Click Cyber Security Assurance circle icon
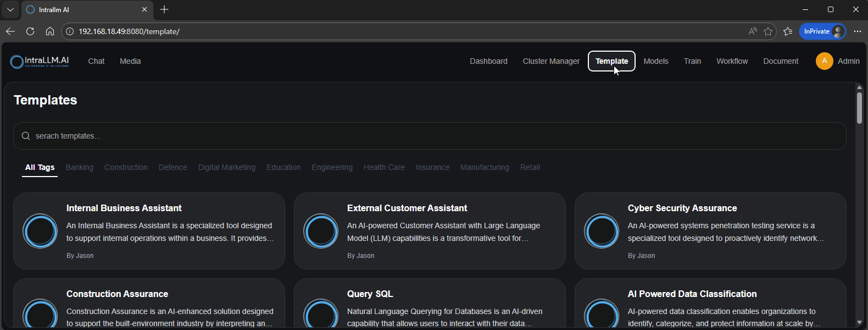 [x=602, y=231]
